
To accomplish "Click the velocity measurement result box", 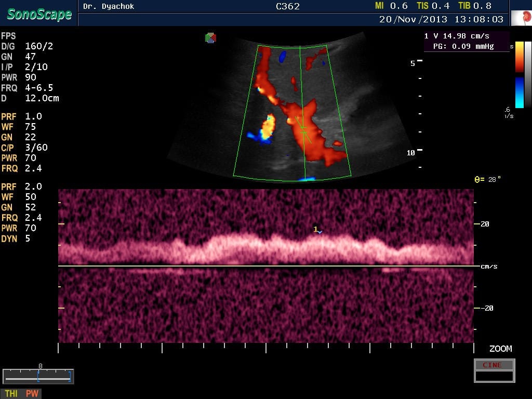I will point(465,41).
